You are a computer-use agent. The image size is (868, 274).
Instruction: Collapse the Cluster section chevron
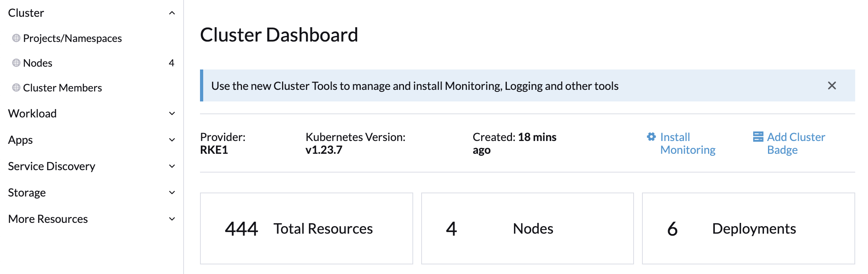click(172, 13)
